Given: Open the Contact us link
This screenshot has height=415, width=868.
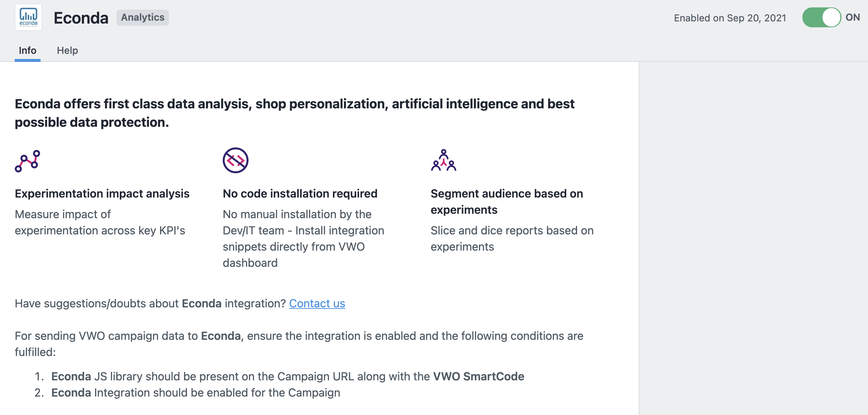Looking at the screenshot, I should click(317, 303).
